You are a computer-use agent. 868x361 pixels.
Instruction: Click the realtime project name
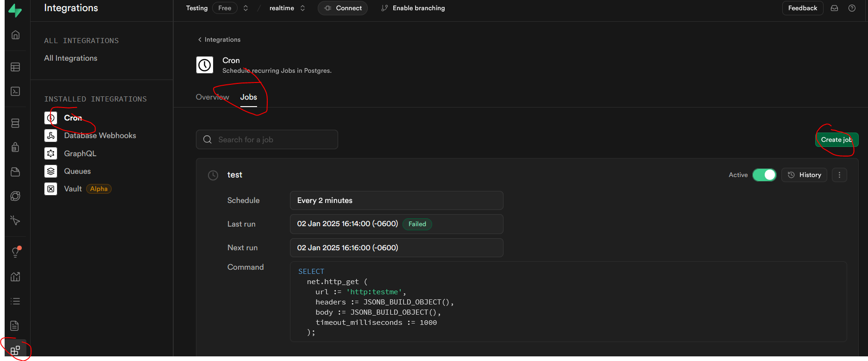(x=282, y=8)
